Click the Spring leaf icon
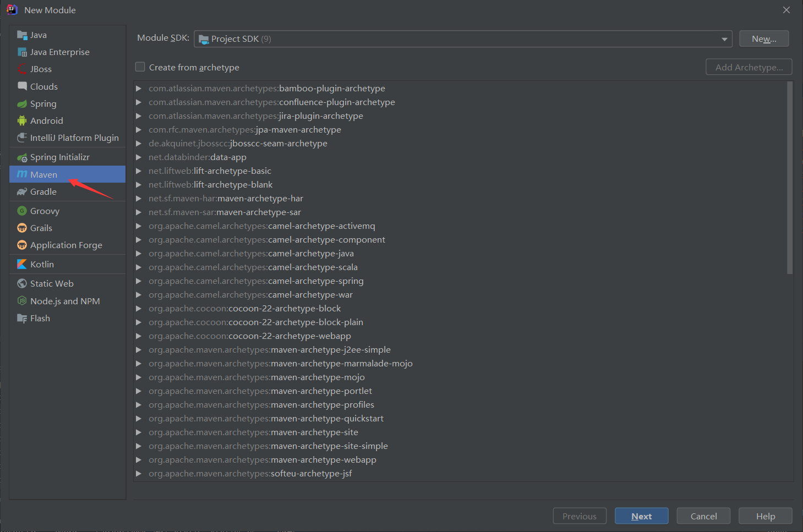 [x=22, y=104]
